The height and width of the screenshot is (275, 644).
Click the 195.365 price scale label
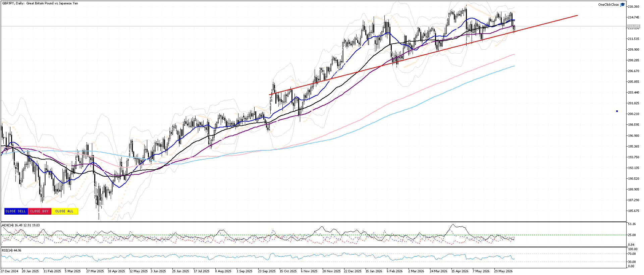(x=633, y=147)
